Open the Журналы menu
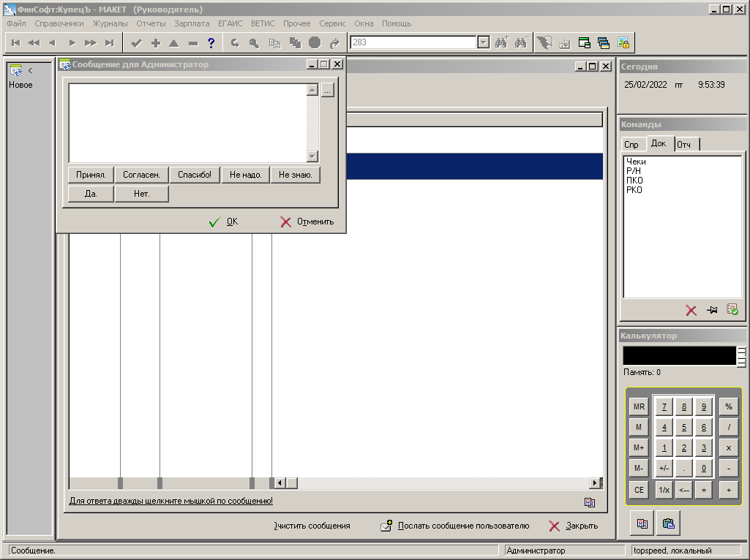750x560 pixels. (x=110, y=23)
